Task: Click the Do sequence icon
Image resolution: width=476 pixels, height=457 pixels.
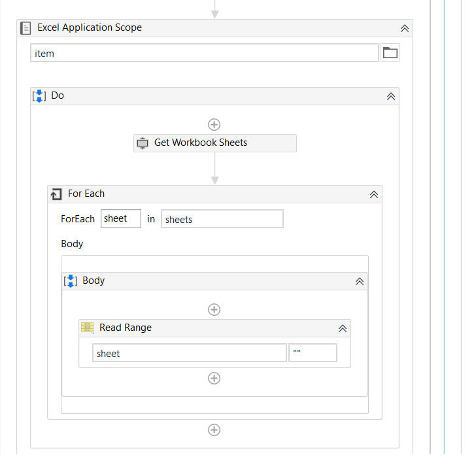Action: pos(39,95)
